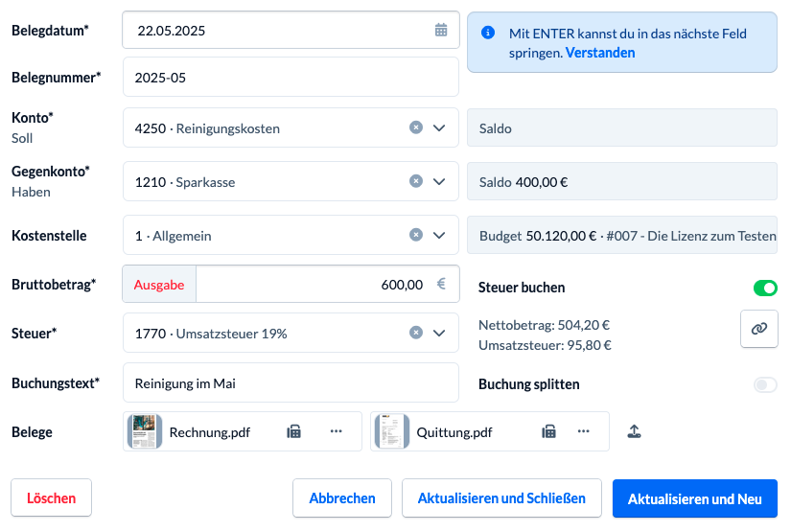Open the calendar picker for Belegdatum

pyautogui.click(x=441, y=30)
